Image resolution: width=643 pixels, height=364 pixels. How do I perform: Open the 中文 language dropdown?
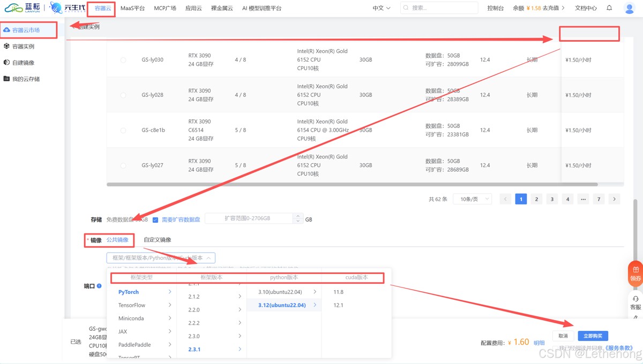point(382,8)
